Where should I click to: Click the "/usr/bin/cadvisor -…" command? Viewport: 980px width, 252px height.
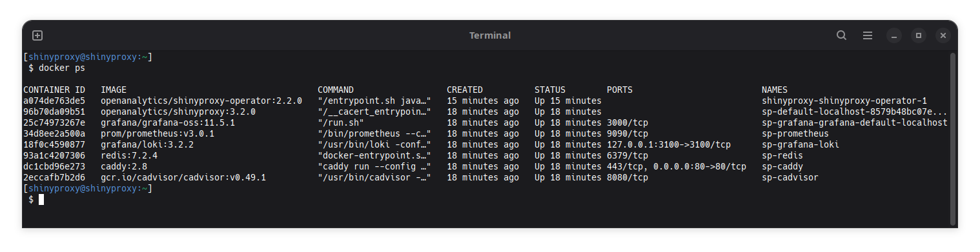tap(374, 177)
